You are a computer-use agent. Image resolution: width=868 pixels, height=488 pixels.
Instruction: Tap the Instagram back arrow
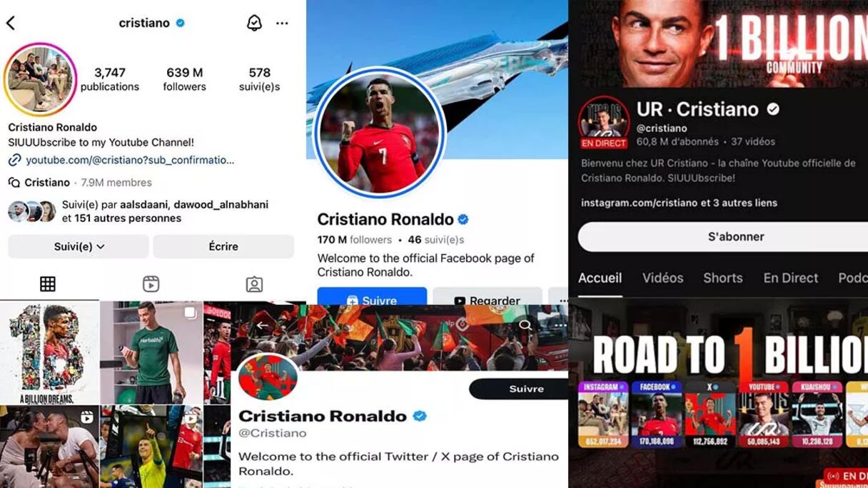[10, 23]
